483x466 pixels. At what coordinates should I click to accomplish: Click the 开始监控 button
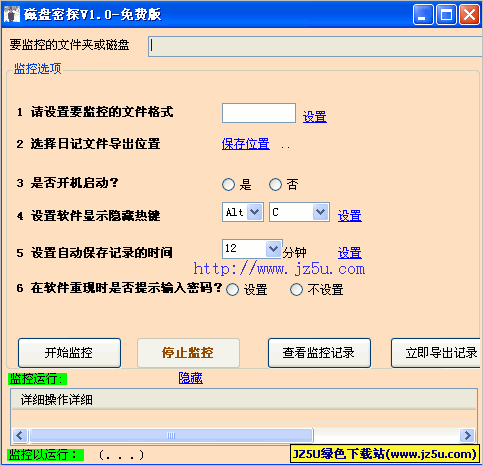point(69,353)
